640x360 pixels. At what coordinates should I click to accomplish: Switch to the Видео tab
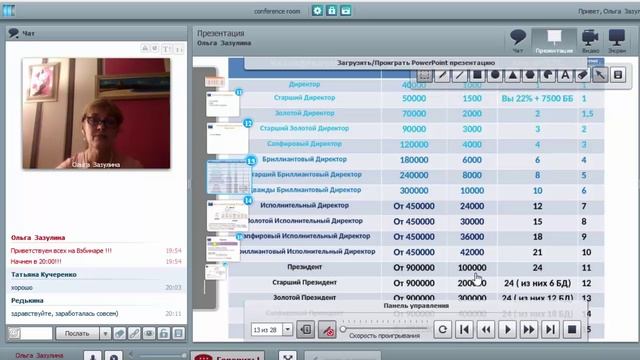[590, 41]
